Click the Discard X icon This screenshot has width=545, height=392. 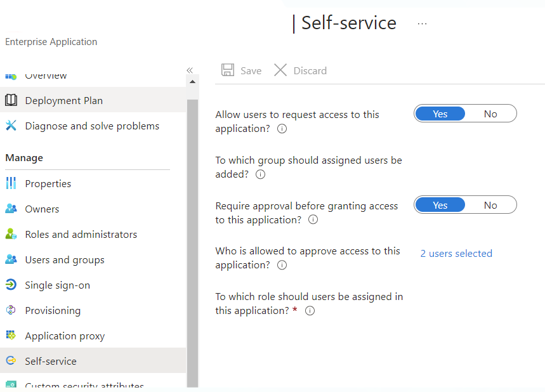280,70
